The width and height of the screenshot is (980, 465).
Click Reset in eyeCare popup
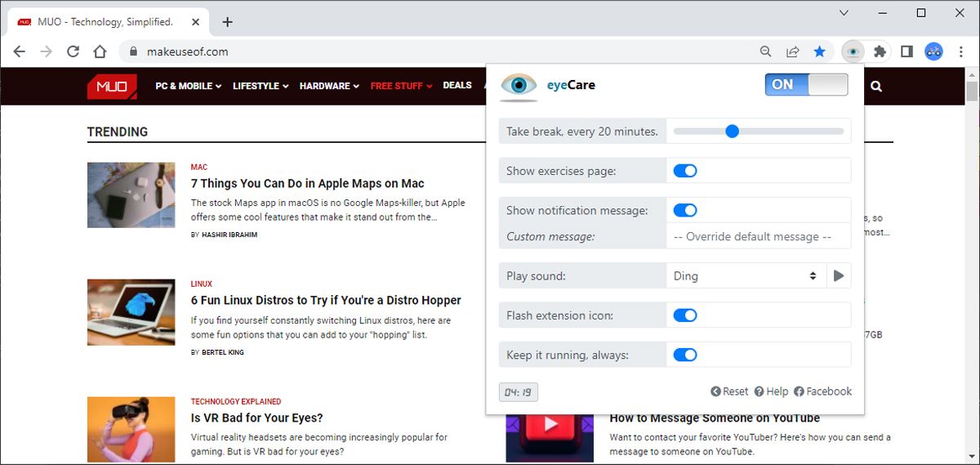729,391
